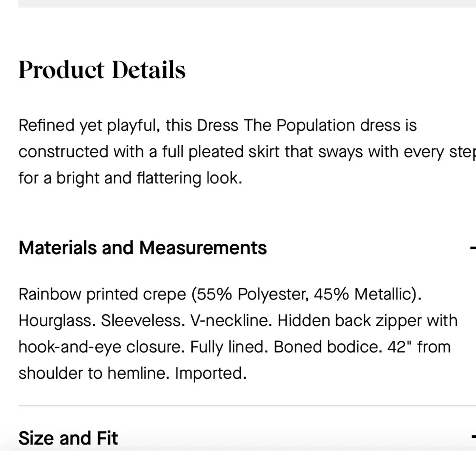Click the word "Hourglass"
This screenshot has width=476, height=476.
click(57, 321)
